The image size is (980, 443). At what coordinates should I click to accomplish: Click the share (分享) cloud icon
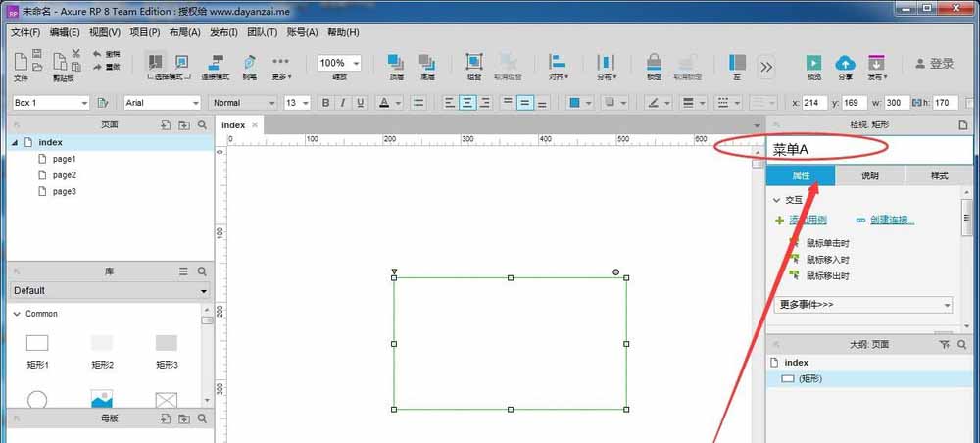(844, 63)
